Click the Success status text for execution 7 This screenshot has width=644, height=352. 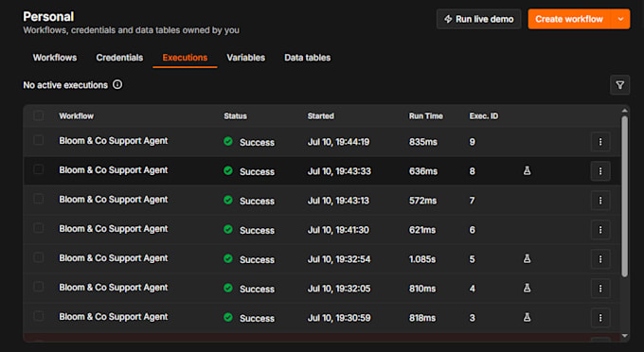[257, 201]
